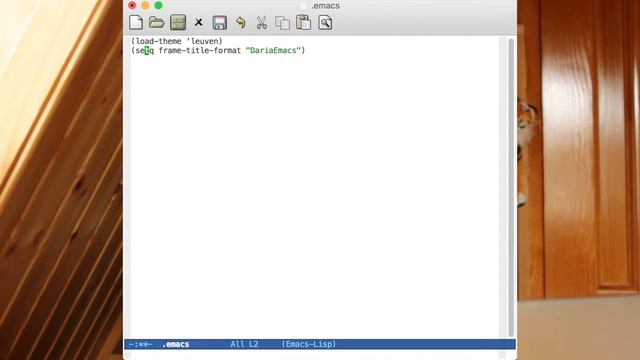Viewport: 640px width, 360px height.
Task: Search the buffer with the magnifier icon
Action: 325,22
